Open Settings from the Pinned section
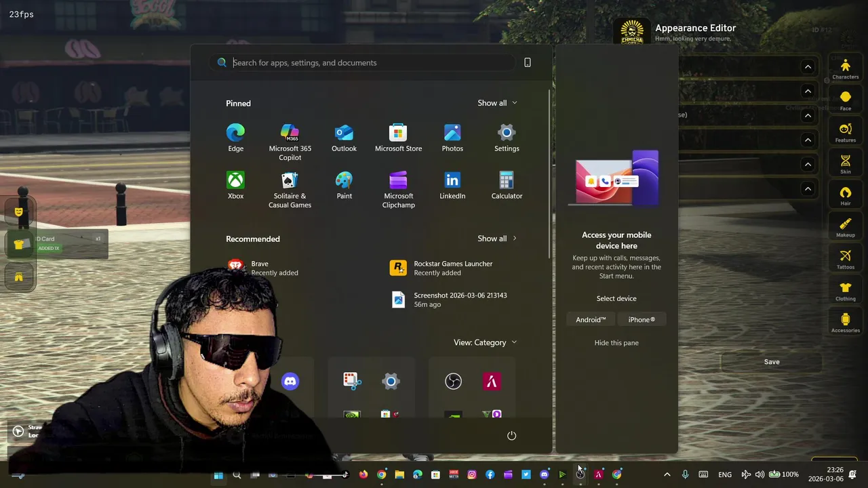 click(507, 138)
